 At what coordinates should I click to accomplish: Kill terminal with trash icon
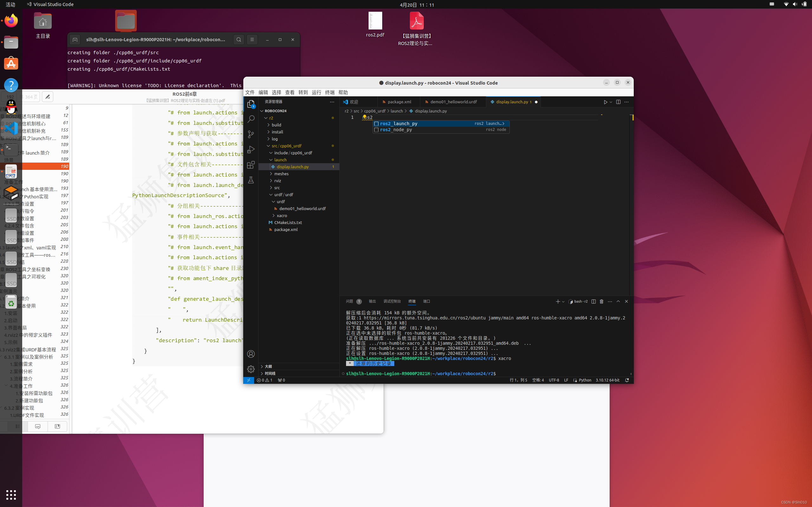pos(602,301)
